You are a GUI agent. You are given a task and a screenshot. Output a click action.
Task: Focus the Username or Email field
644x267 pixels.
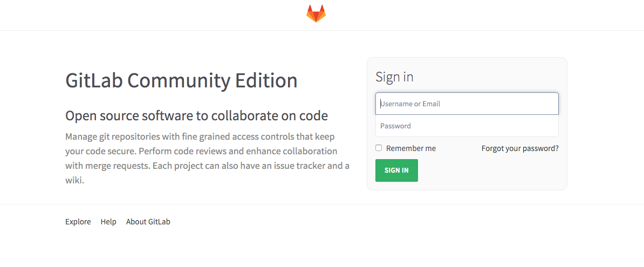coord(467,104)
